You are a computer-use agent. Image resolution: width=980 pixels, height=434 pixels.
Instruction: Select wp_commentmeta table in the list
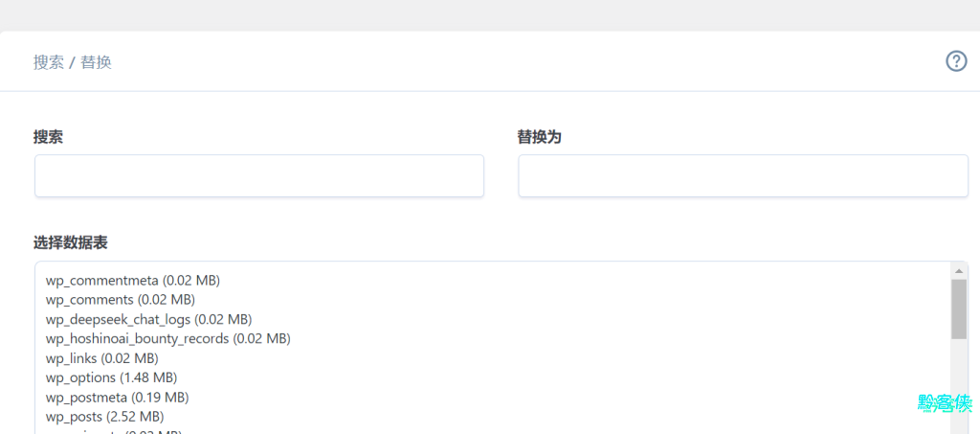[133, 281]
